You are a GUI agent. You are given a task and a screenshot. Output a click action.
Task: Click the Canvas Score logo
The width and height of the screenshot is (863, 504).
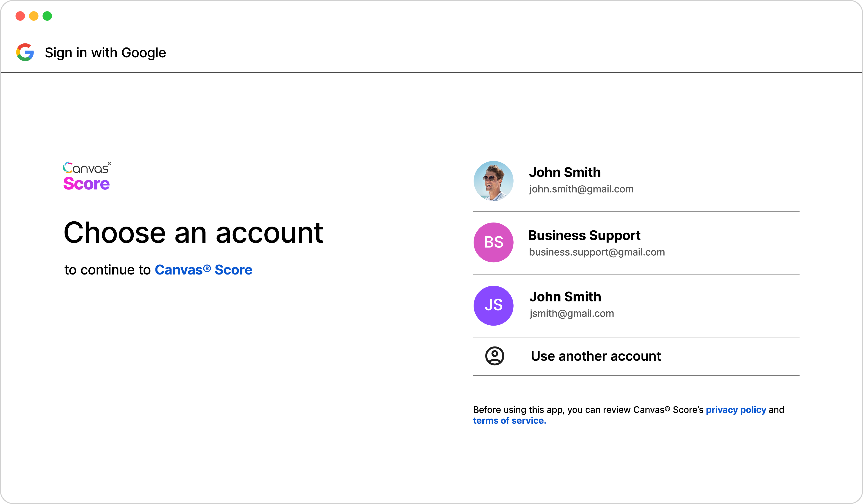(87, 176)
